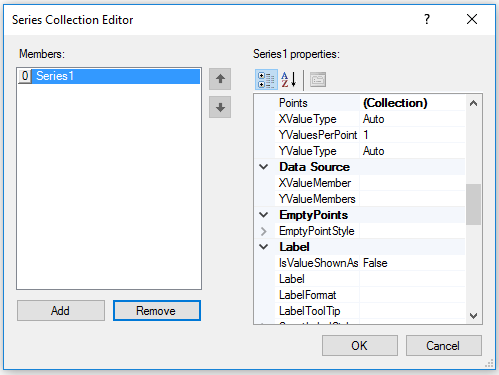Select the LabelFormat property
499x375 pixels.
tap(318, 295)
